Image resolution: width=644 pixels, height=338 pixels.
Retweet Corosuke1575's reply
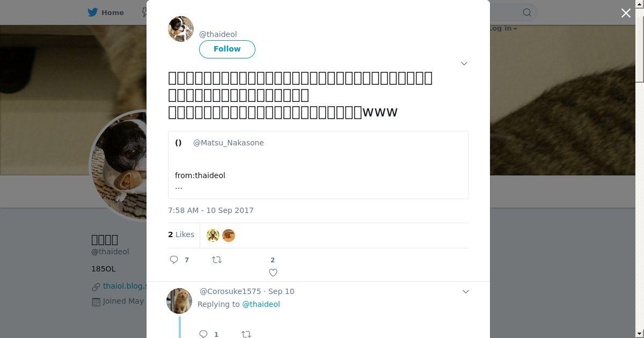point(246,334)
